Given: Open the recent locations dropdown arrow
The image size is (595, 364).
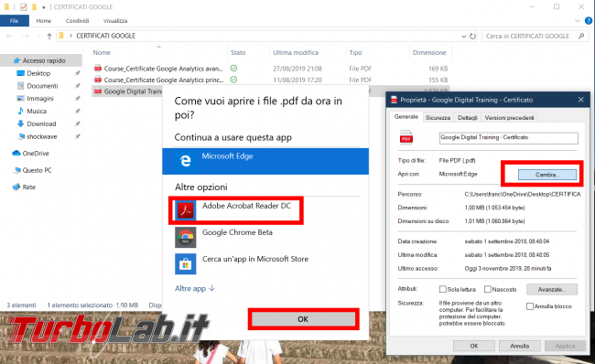Looking at the screenshot, I should click(x=38, y=37).
